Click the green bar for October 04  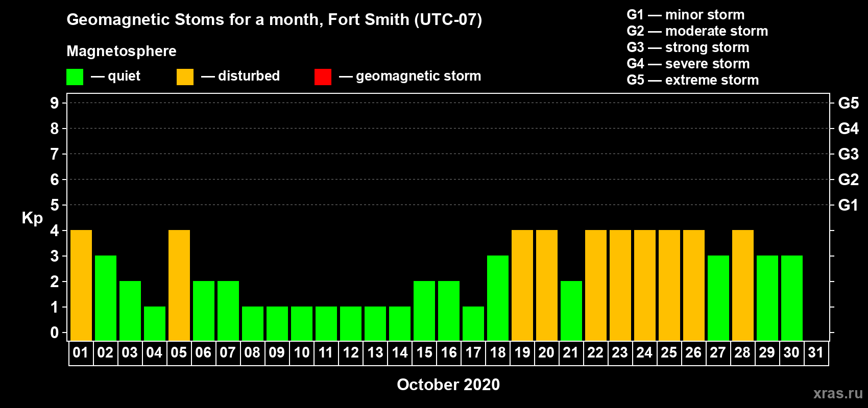155,323
